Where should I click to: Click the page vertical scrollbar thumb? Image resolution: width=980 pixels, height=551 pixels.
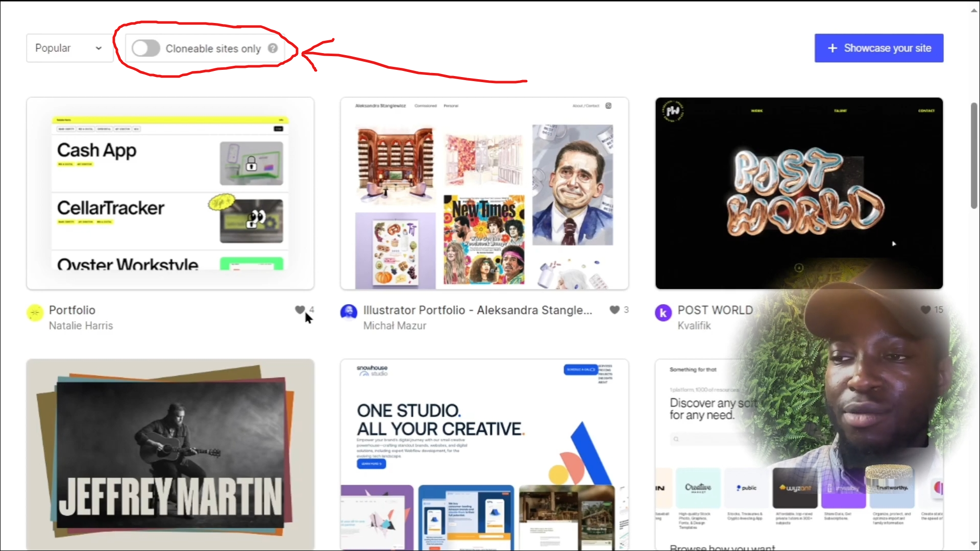[x=974, y=156]
